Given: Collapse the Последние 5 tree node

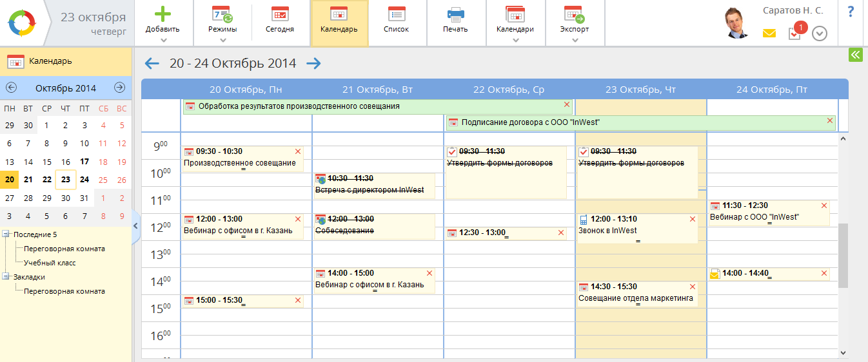Looking at the screenshot, I should pyautogui.click(x=6, y=234).
